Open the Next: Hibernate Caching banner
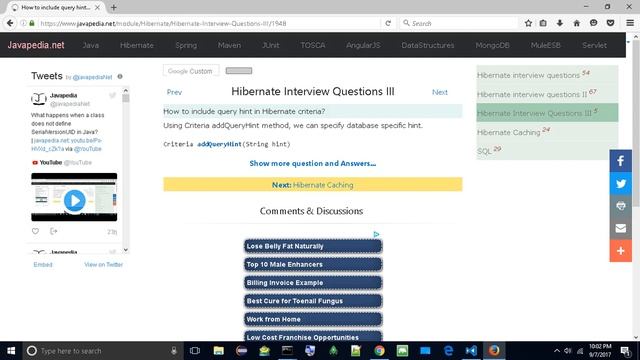 [313, 184]
